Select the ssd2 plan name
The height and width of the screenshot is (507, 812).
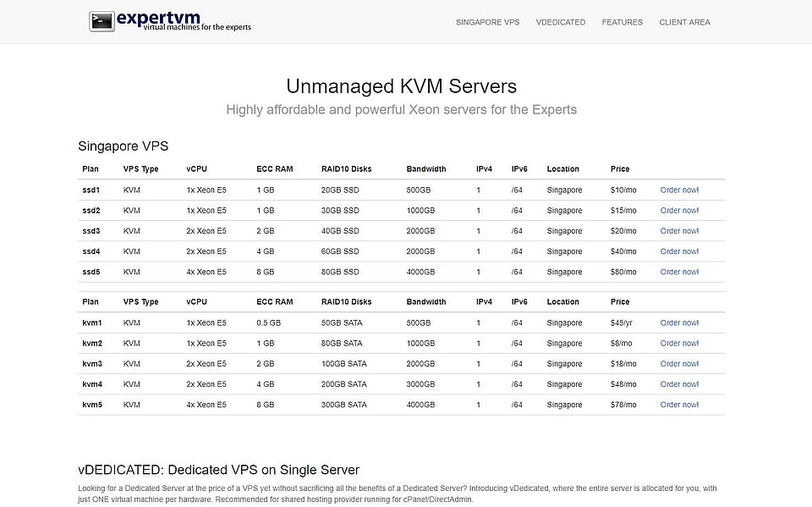(91, 211)
